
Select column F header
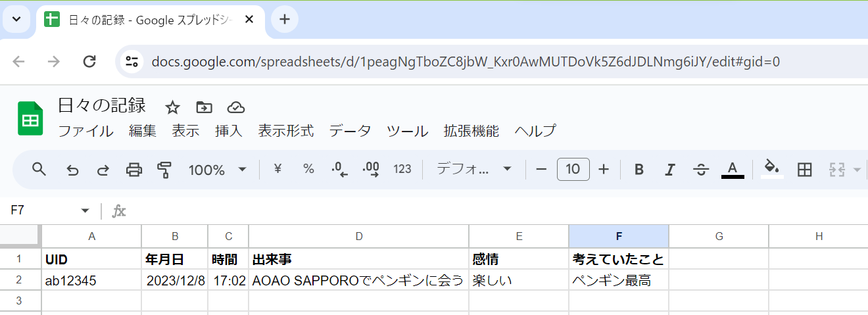(619, 237)
